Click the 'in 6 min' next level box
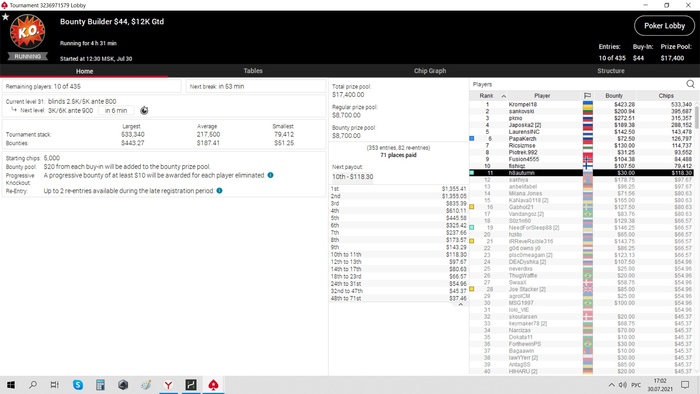Image resolution: width=700 pixels, height=394 pixels. click(x=116, y=111)
